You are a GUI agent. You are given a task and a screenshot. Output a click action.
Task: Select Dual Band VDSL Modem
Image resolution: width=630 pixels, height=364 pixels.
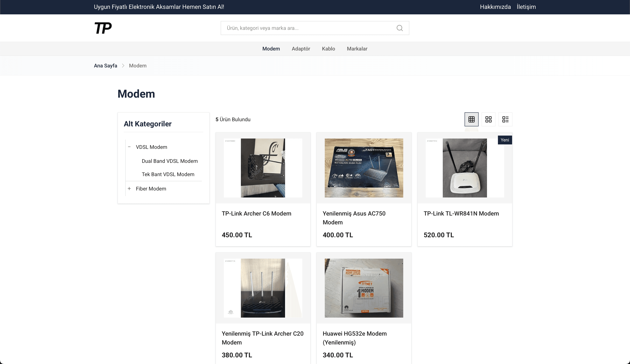(x=170, y=161)
